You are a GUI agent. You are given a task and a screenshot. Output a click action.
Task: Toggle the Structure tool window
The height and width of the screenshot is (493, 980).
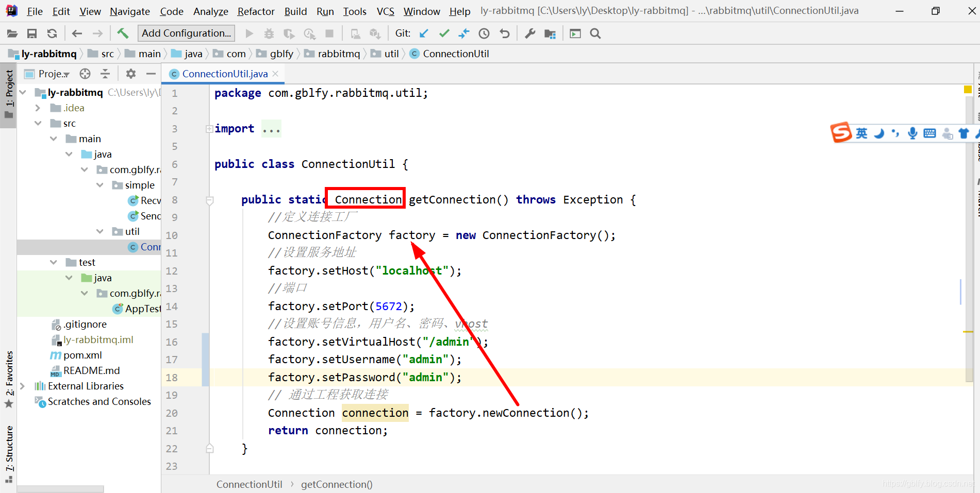pos(9,454)
